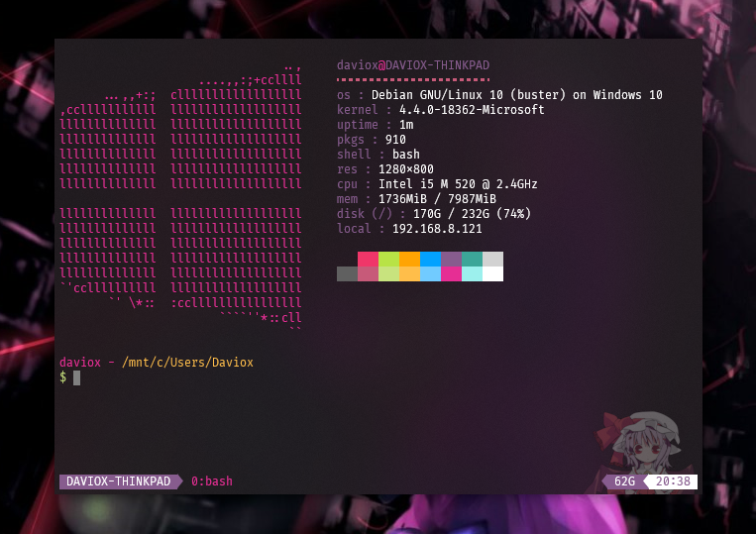Click the 20:38 clock in status bar

click(673, 481)
